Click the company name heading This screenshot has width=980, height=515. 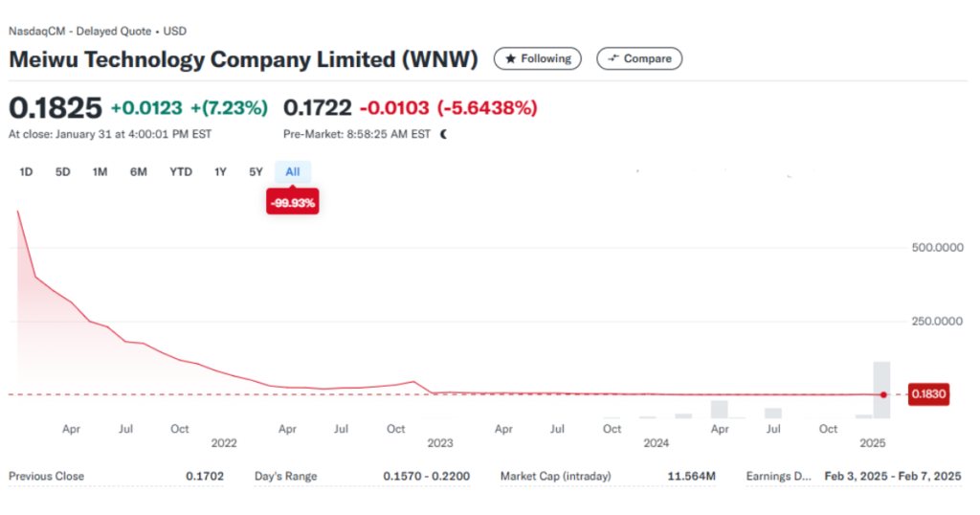click(243, 59)
